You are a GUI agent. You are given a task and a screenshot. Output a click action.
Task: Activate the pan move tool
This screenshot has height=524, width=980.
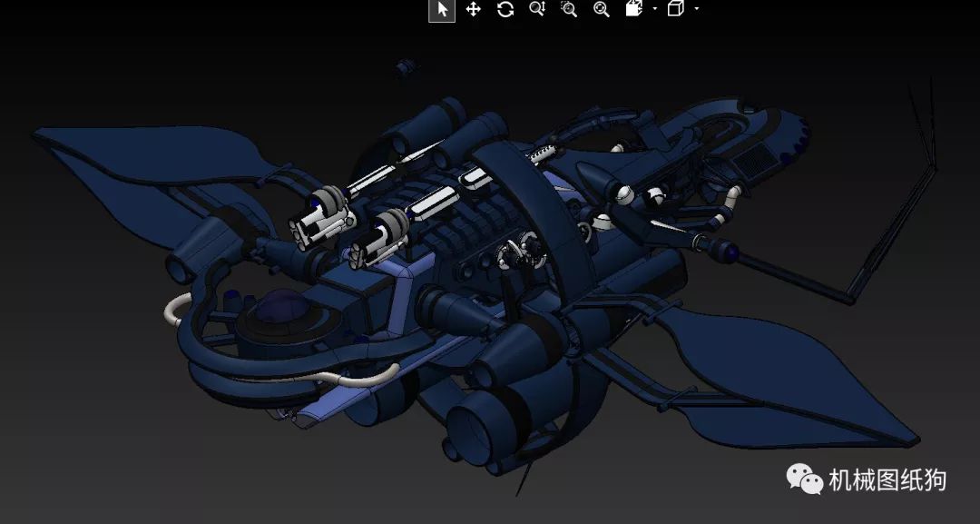(x=474, y=9)
